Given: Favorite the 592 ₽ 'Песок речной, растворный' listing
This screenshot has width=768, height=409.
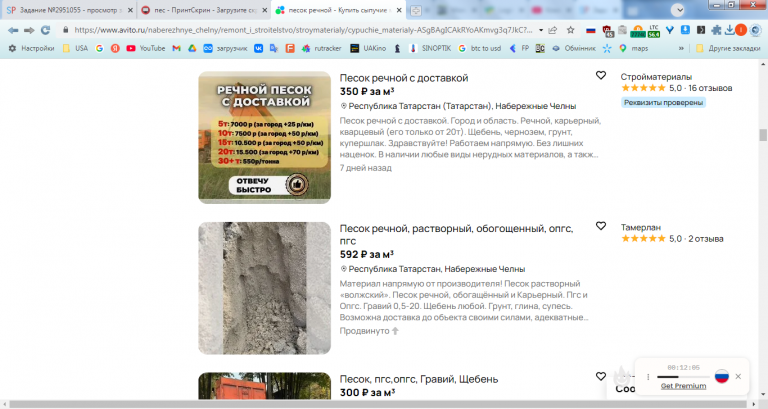Looking at the screenshot, I should pyautogui.click(x=600, y=226).
